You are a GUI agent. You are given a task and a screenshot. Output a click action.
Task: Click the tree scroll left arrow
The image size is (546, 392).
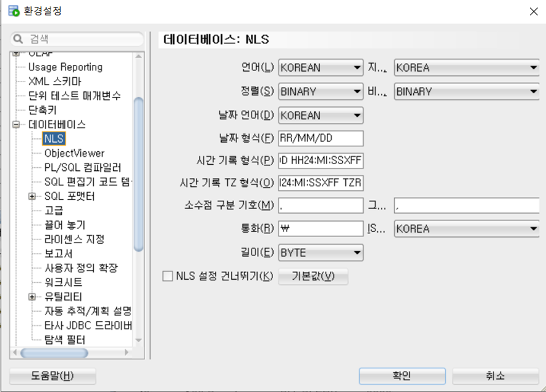pyautogui.click(x=15, y=352)
